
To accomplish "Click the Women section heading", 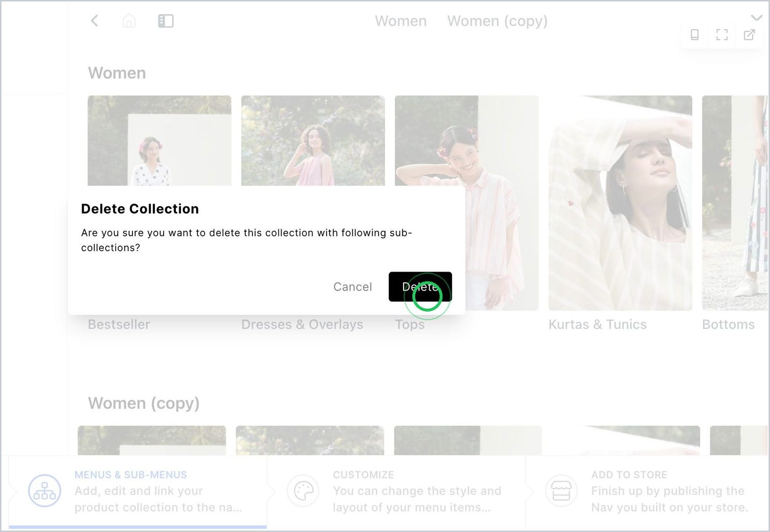I will pyautogui.click(x=117, y=73).
